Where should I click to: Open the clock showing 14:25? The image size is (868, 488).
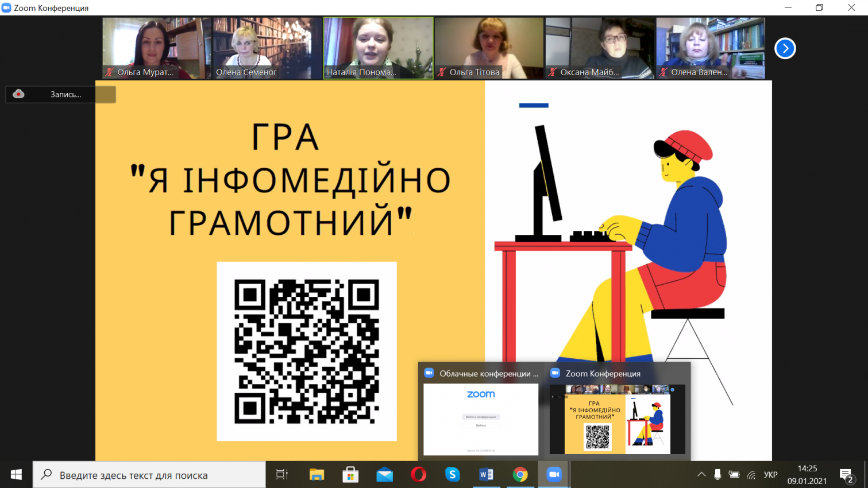pos(807,475)
